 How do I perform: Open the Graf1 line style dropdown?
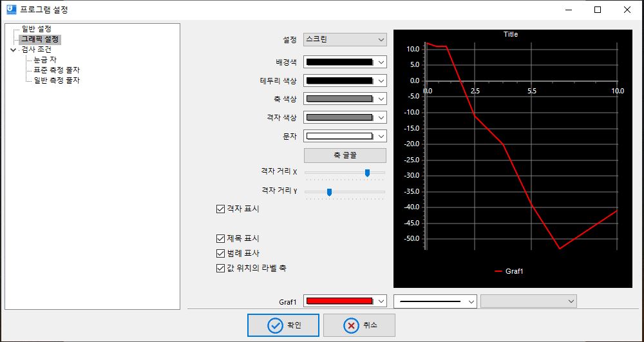435,301
